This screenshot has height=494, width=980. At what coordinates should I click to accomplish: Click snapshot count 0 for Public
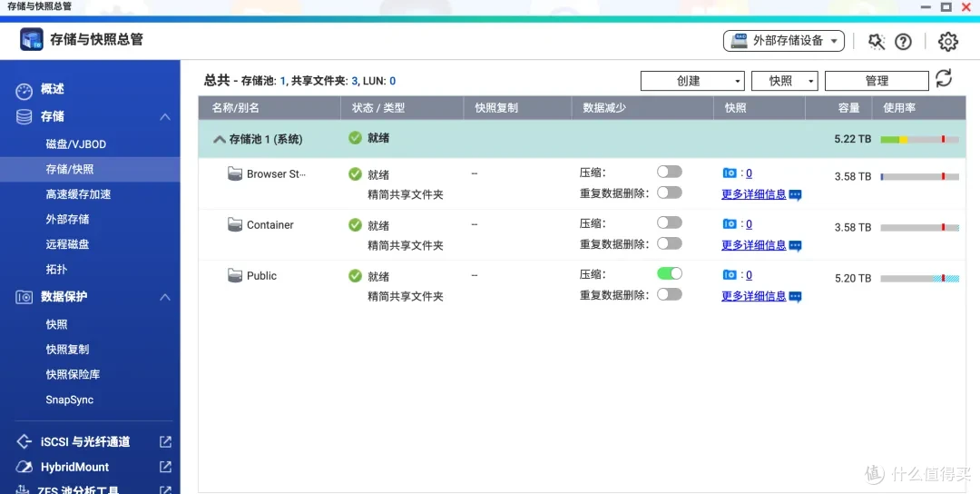749,274
